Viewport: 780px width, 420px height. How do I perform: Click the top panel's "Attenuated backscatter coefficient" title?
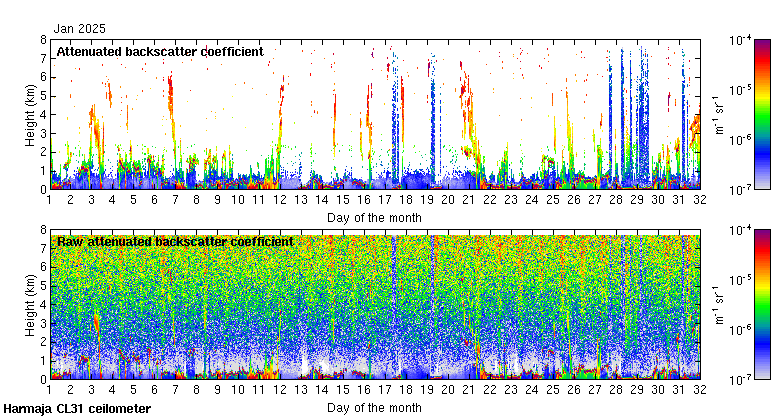tap(160, 52)
